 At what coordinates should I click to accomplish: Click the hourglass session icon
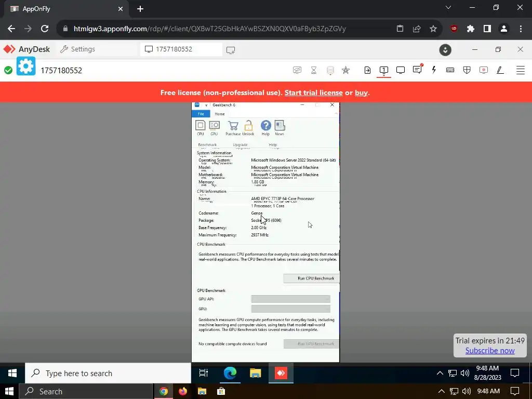[314, 70]
